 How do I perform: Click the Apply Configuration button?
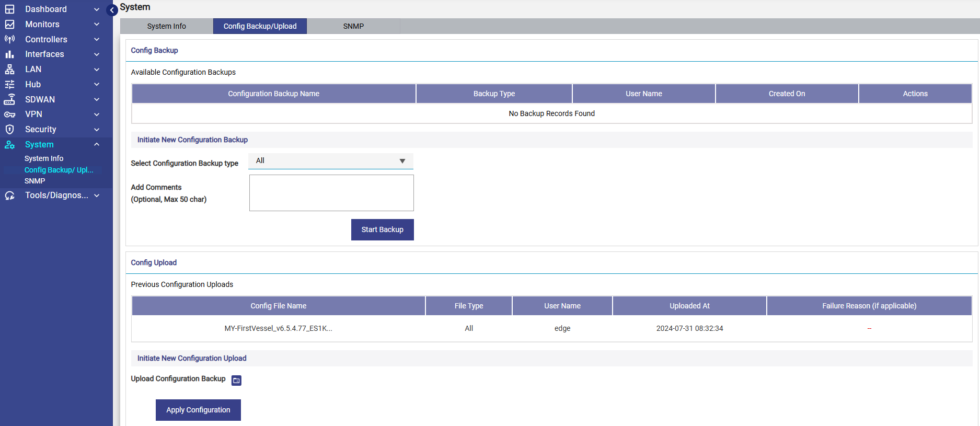point(198,410)
